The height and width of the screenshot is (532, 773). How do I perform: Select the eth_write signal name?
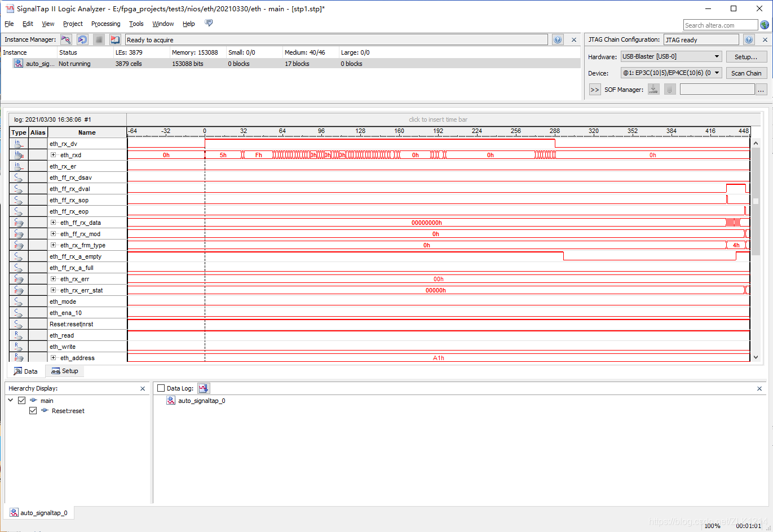tap(63, 347)
